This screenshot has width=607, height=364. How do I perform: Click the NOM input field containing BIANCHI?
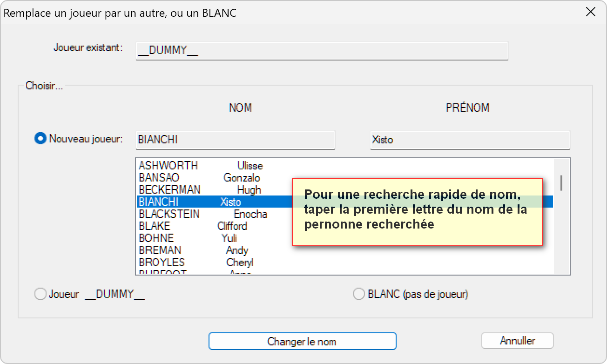pyautogui.click(x=235, y=140)
